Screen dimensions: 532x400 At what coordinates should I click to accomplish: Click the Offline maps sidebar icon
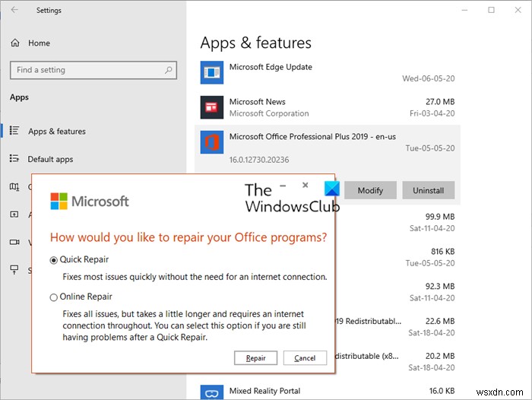14,186
